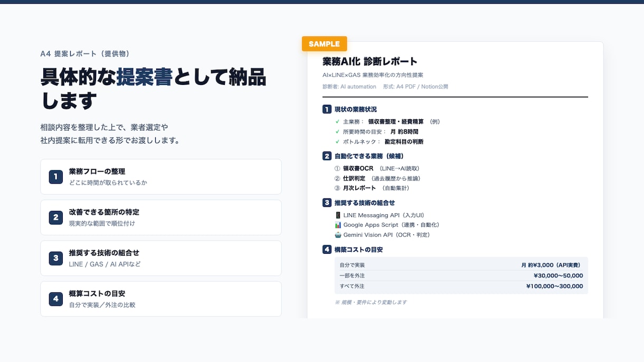
Task: Click the report section 4 badge by 構築コストの目安
Action: pyautogui.click(x=327, y=249)
